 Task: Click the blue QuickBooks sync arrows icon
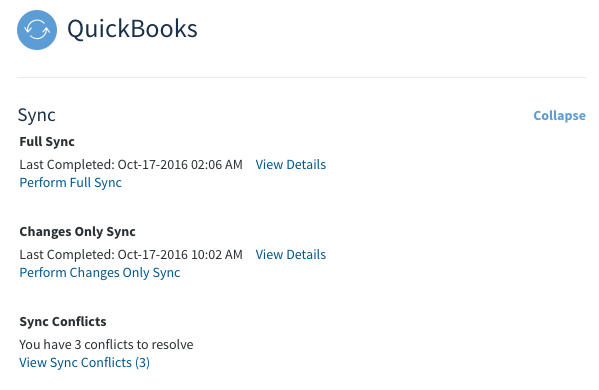tap(37, 30)
